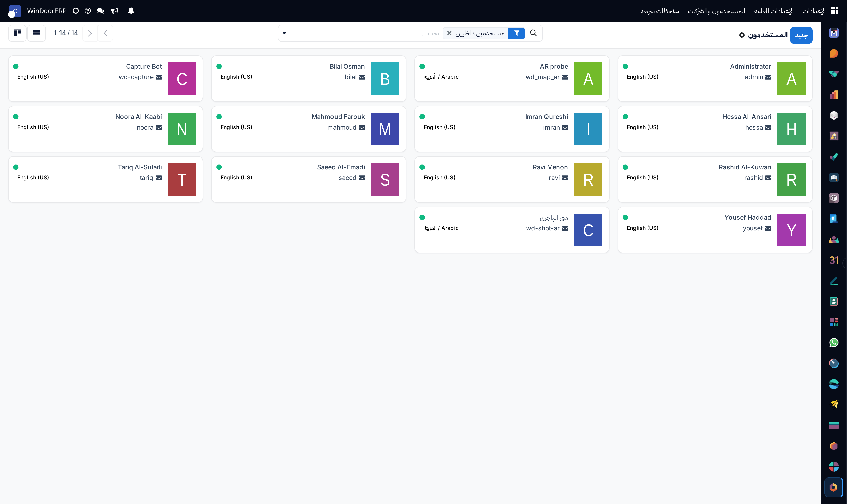Image resolution: width=847 pixels, height=504 pixels.
Task: Open Mahmoud Farouk user card
Action: coord(309,129)
